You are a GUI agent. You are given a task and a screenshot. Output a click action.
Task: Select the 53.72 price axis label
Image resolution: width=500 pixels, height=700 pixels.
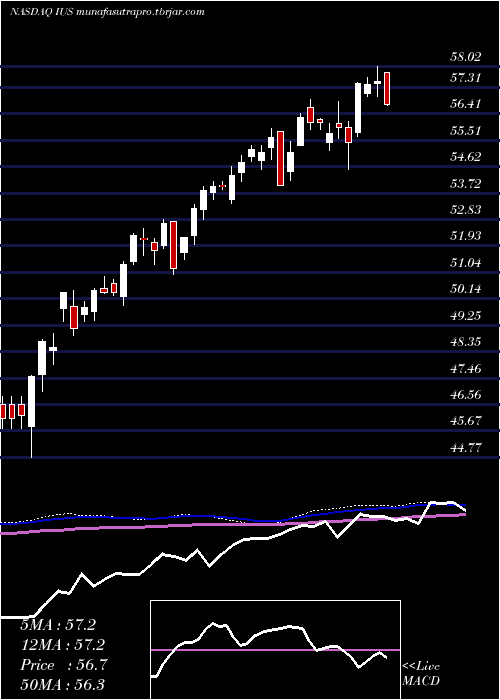[466, 184]
